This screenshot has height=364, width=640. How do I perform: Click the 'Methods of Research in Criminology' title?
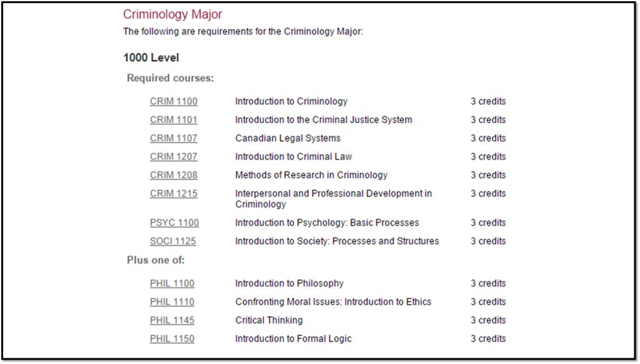point(311,175)
